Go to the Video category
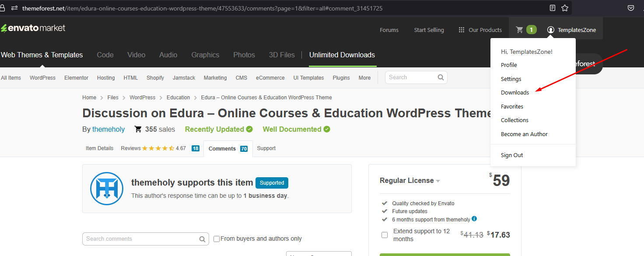 pos(136,55)
